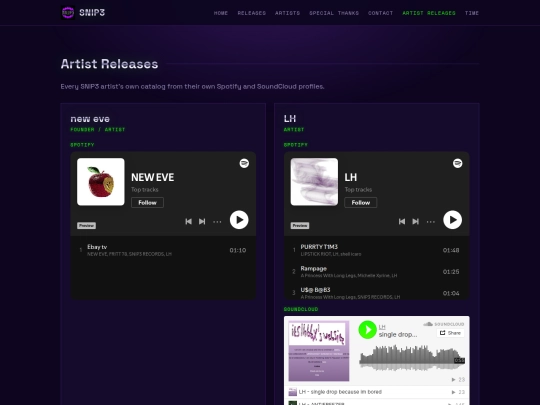The width and height of the screenshot is (540, 405).
Task: Seek within the SoundCloud waveform
Action: [x=412, y=358]
